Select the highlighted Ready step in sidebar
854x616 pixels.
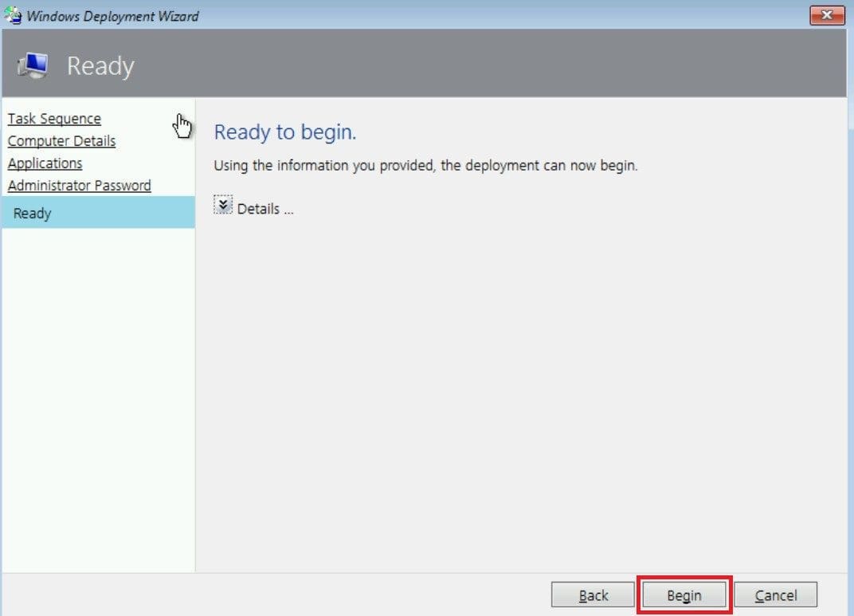(x=33, y=214)
